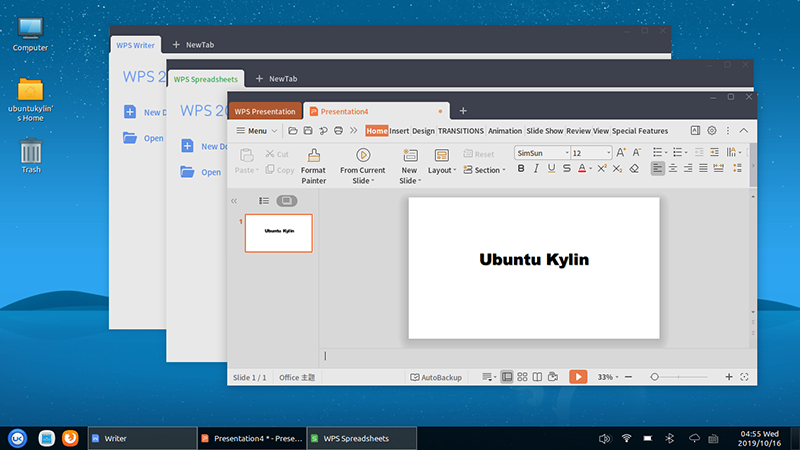Screen dimensions: 800x450
Task: Click the Undo icon in quick toolbar
Action: tap(323, 131)
